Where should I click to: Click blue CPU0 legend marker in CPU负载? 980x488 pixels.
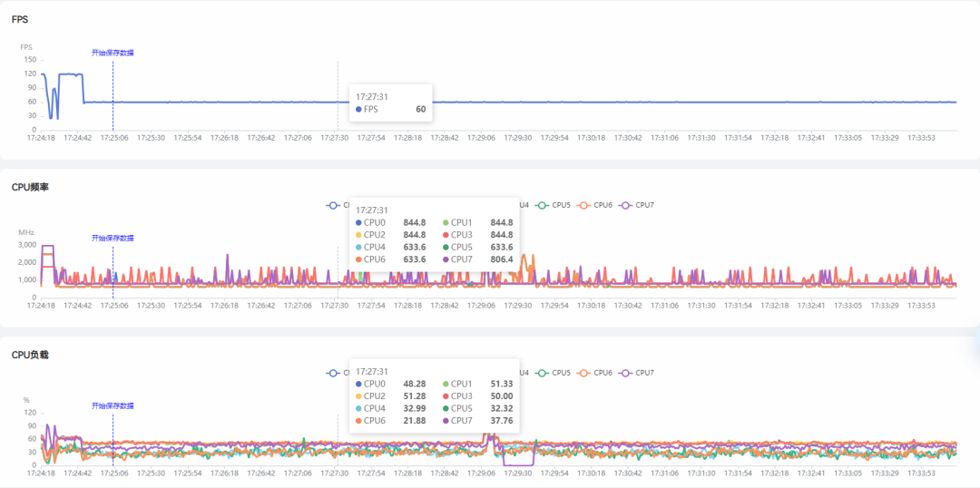(333, 373)
